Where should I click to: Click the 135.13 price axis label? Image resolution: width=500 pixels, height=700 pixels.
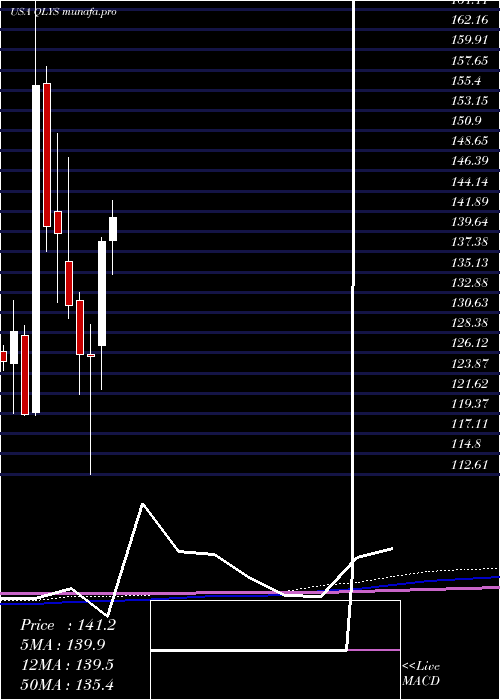pos(470,262)
